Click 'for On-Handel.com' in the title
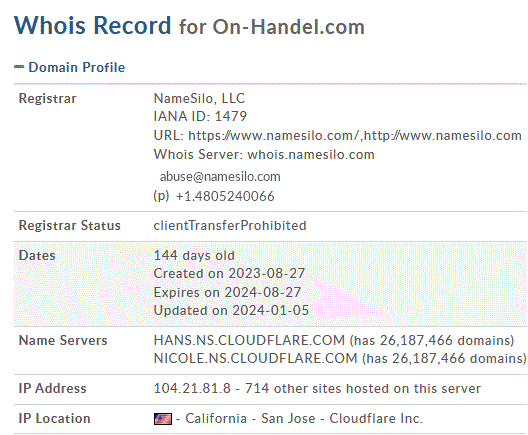This screenshot has height=435, width=528. pyautogui.click(x=272, y=27)
